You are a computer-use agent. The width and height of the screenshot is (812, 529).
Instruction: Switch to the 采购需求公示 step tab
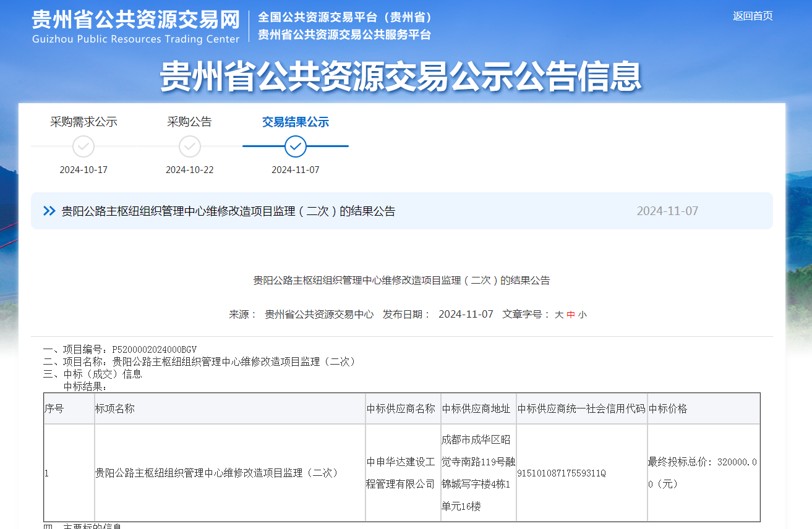(83, 122)
